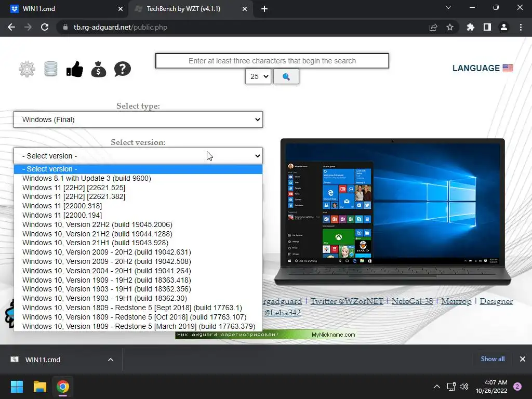Click the US flag language icon
532x399 pixels.
508,68
